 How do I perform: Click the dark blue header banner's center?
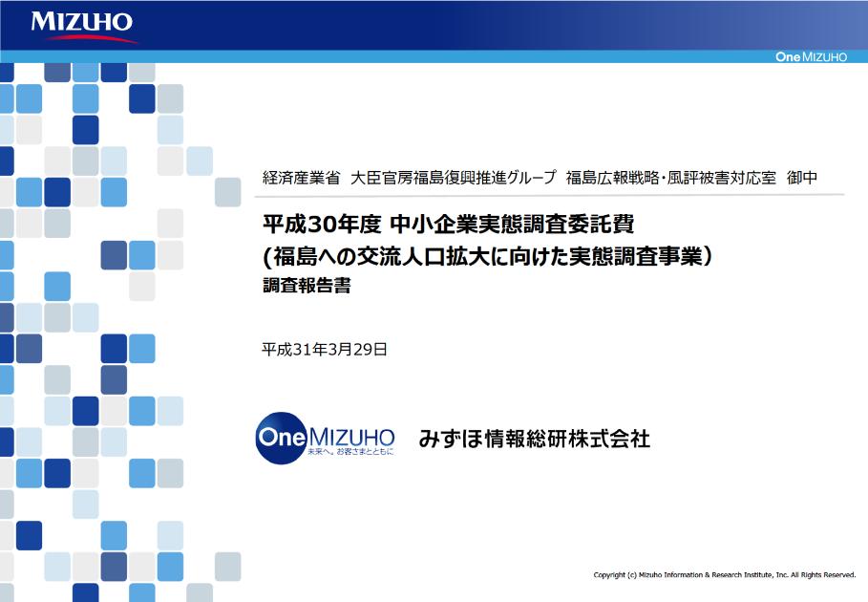click(x=434, y=25)
